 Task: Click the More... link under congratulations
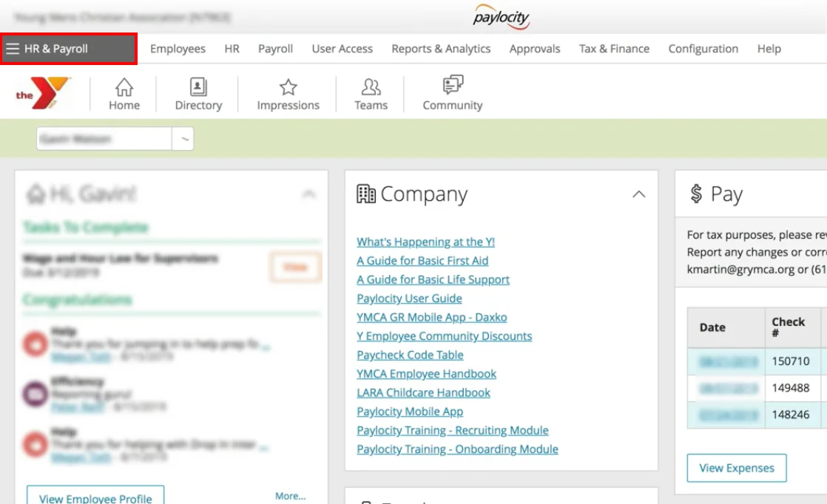(290, 496)
